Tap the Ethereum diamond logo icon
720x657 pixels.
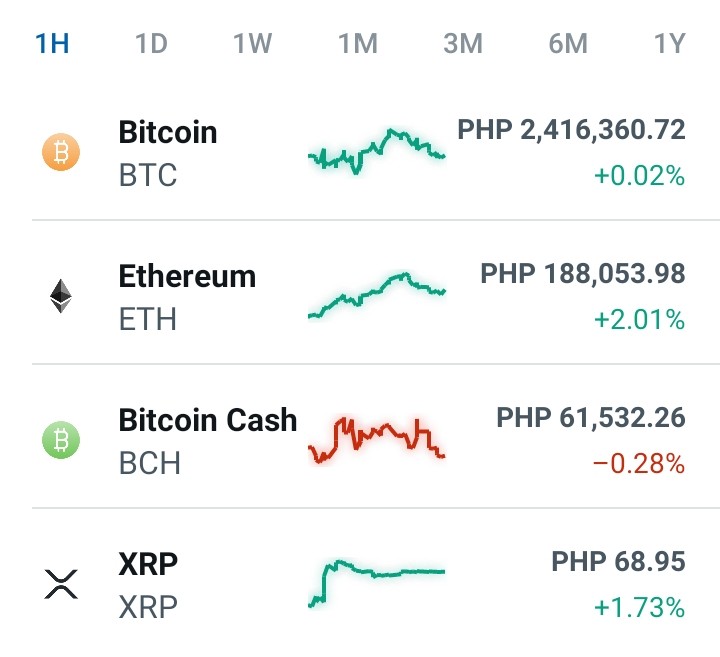pos(61,296)
